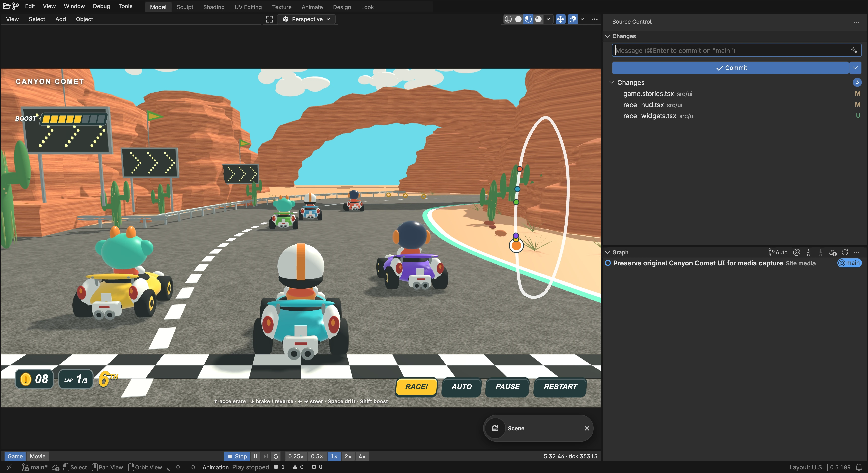The height and width of the screenshot is (473, 868).
Task: Click the coin counter showing 08
Action: pos(34,379)
